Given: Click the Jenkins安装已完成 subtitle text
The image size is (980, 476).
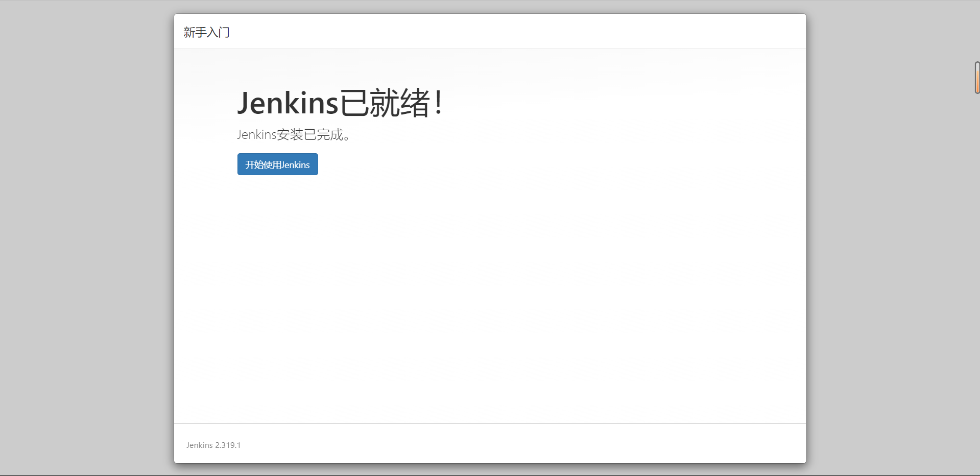Looking at the screenshot, I should click(x=294, y=135).
